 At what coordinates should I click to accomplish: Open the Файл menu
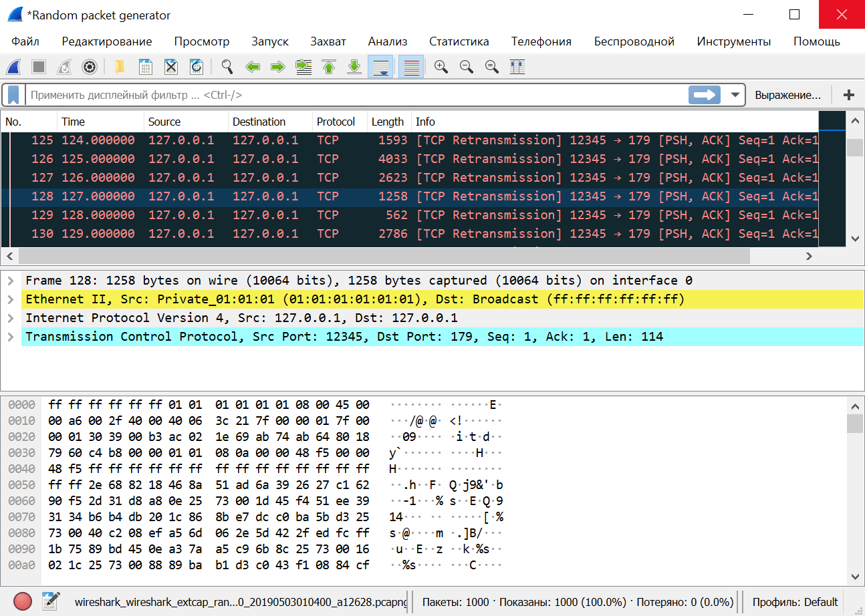point(25,41)
